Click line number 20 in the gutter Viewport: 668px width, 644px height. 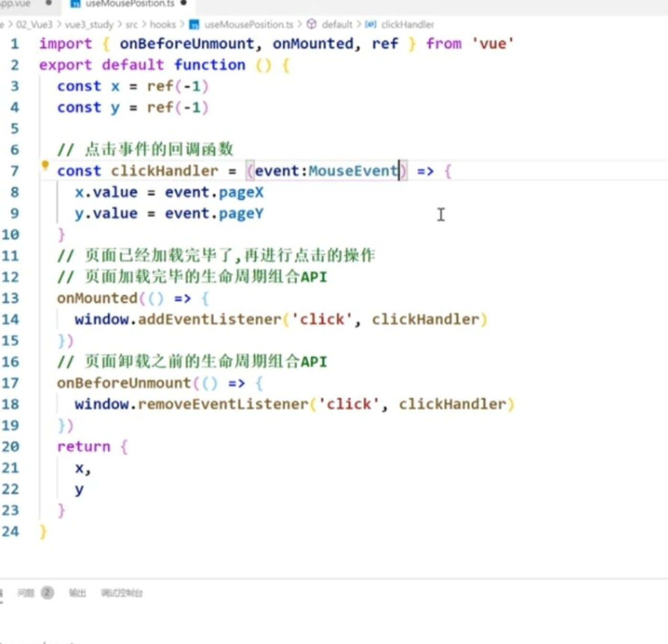coord(10,447)
